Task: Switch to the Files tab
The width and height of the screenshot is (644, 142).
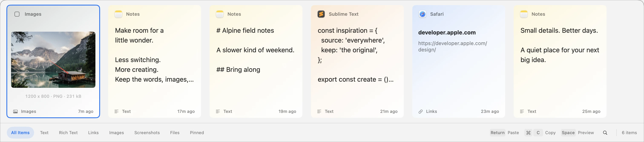Action: point(175,133)
